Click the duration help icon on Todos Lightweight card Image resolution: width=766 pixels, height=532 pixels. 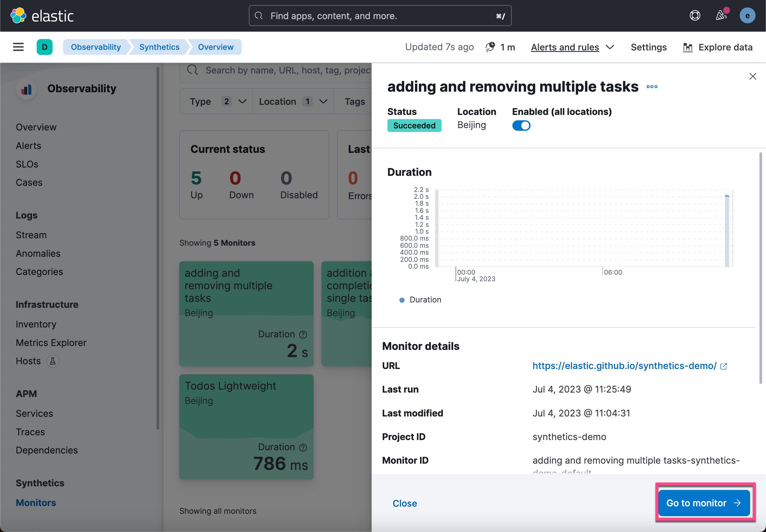(x=303, y=447)
